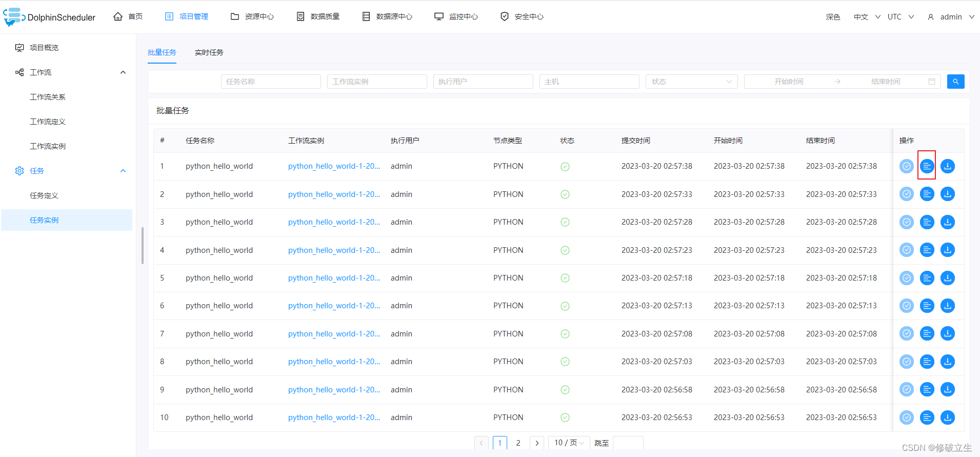Click DolphinScheduler logo
Image resolution: width=980 pixels, height=457 pixels.
pos(49,17)
